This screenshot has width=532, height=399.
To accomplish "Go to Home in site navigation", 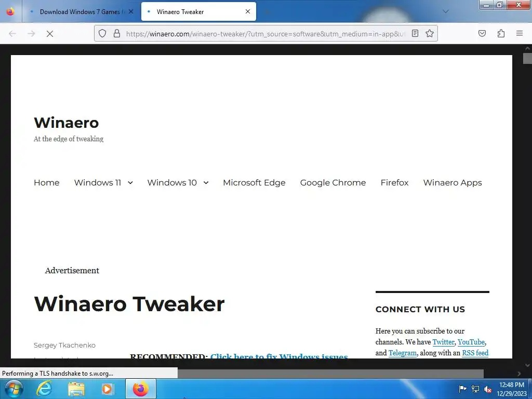I will tap(46, 182).
